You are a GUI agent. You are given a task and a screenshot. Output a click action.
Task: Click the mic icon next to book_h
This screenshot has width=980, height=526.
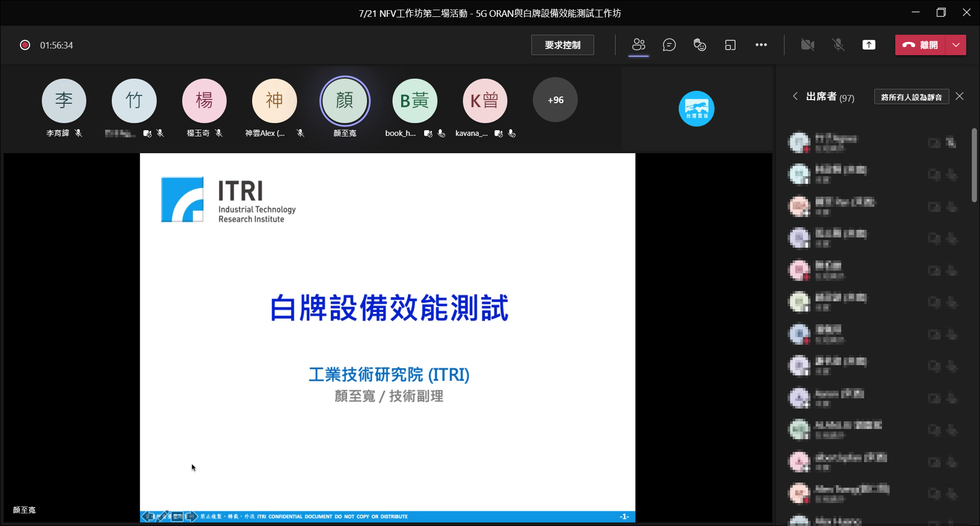(x=442, y=133)
